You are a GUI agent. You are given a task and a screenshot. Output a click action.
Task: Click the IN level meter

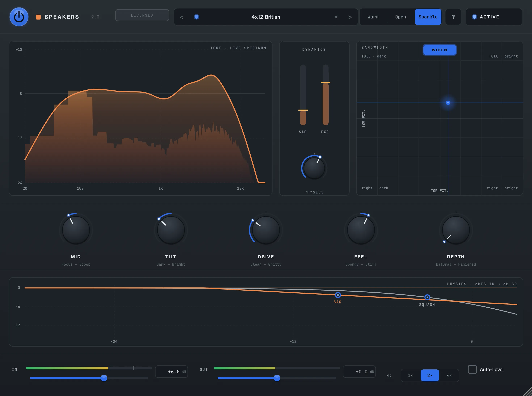[x=89, y=368]
